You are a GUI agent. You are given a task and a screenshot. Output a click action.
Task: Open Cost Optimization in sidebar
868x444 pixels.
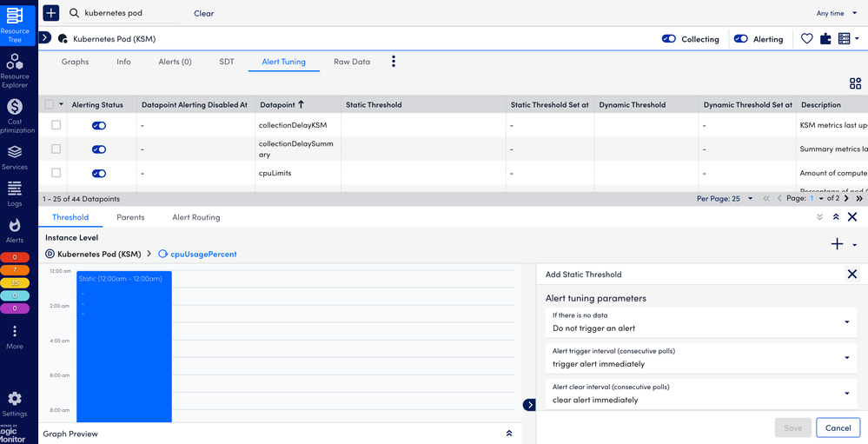pos(15,116)
